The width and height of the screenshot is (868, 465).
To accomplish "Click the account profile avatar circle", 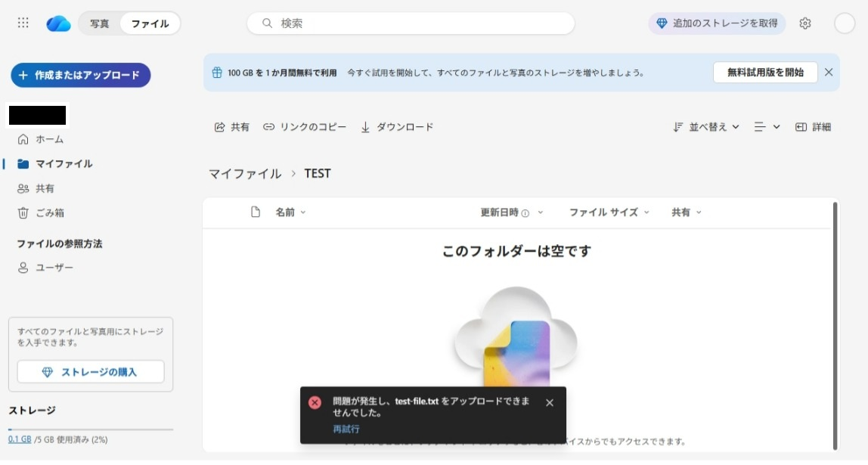I will point(845,23).
